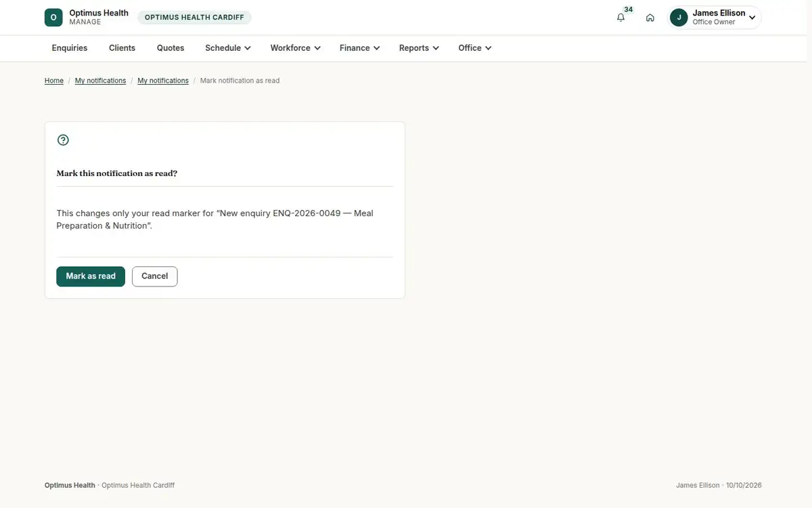Open the notifications bell icon

click(x=621, y=18)
